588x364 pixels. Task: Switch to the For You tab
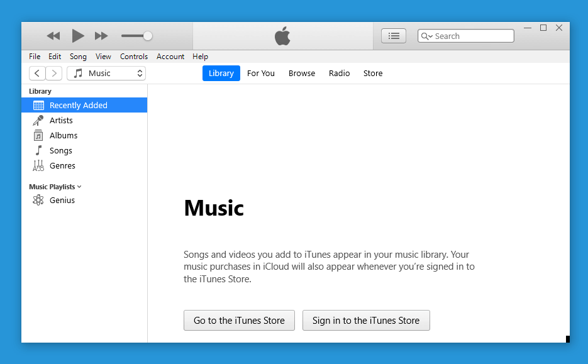(x=260, y=73)
